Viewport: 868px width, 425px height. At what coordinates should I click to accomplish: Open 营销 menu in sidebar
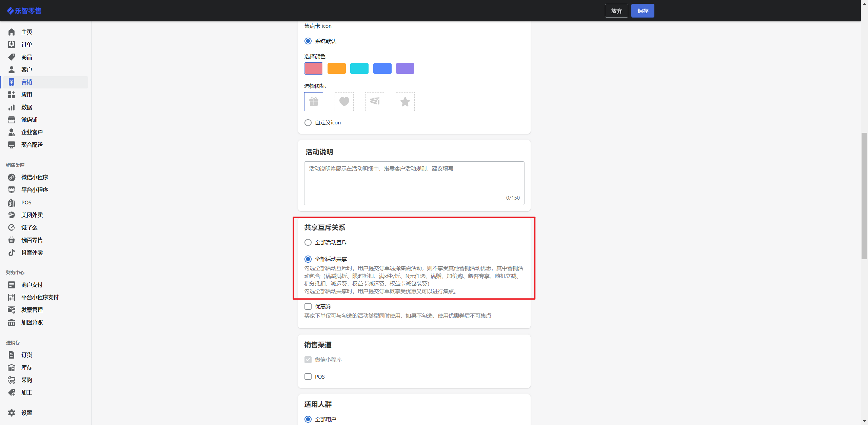pyautogui.click(x=26, y=82)
